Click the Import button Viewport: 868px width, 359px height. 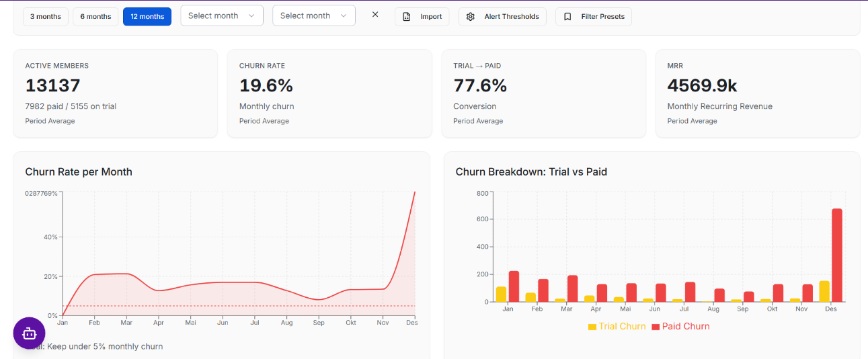[422, 16]
